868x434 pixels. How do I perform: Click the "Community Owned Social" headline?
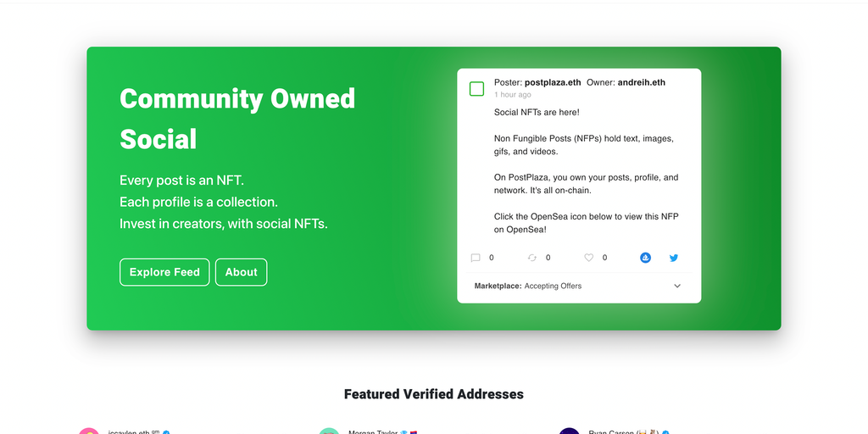[x=237, y=119]
